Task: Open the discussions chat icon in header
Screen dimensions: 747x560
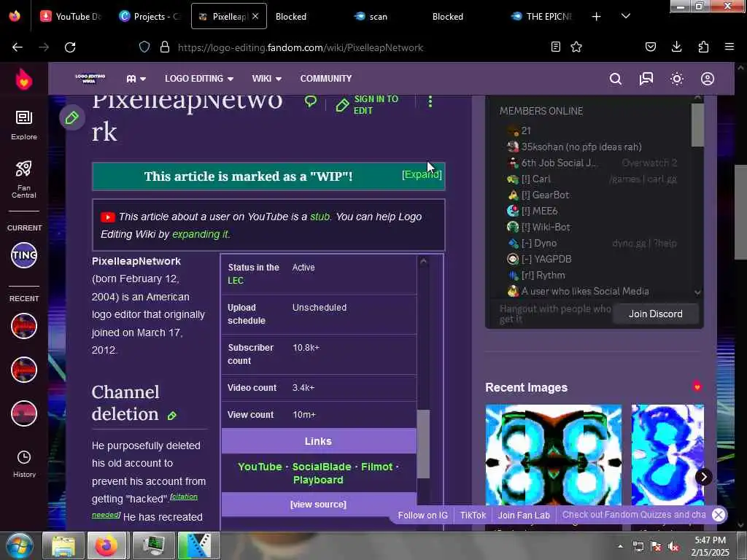Action: [646, 79]
